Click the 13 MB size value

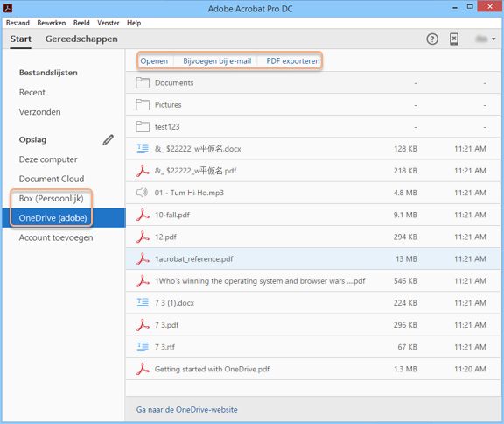[x=406, y=259]
